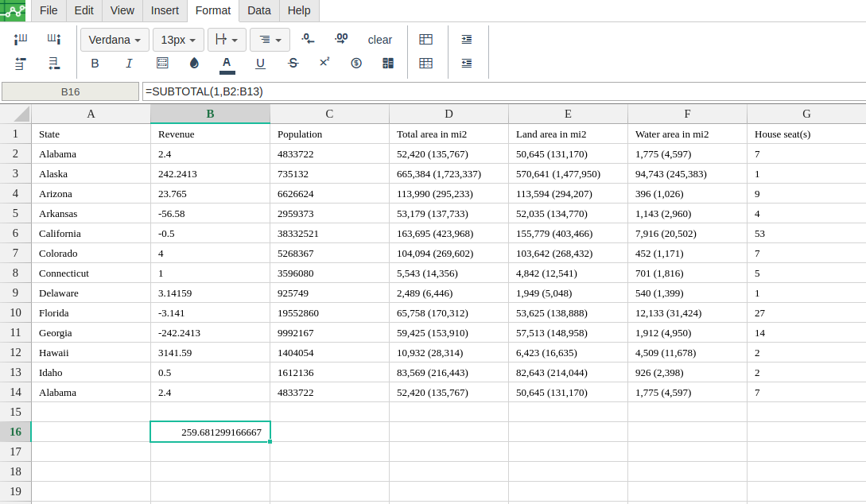This screenshot has width=866, height=504.
Task: Pick the text color swatch under A
Action: pyautogui.click(x=227, y=71)
